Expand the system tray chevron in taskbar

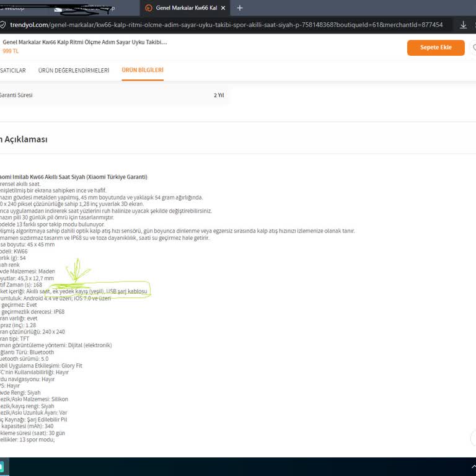coord(474,467)
